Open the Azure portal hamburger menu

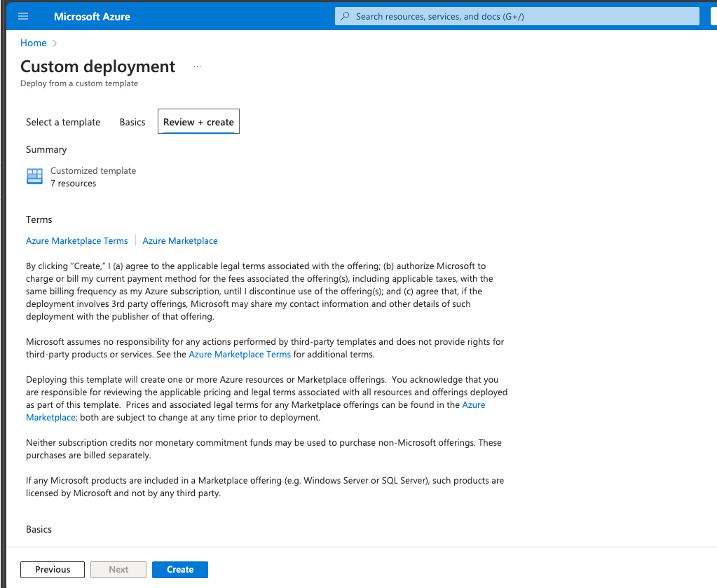(x=23, y=16)
